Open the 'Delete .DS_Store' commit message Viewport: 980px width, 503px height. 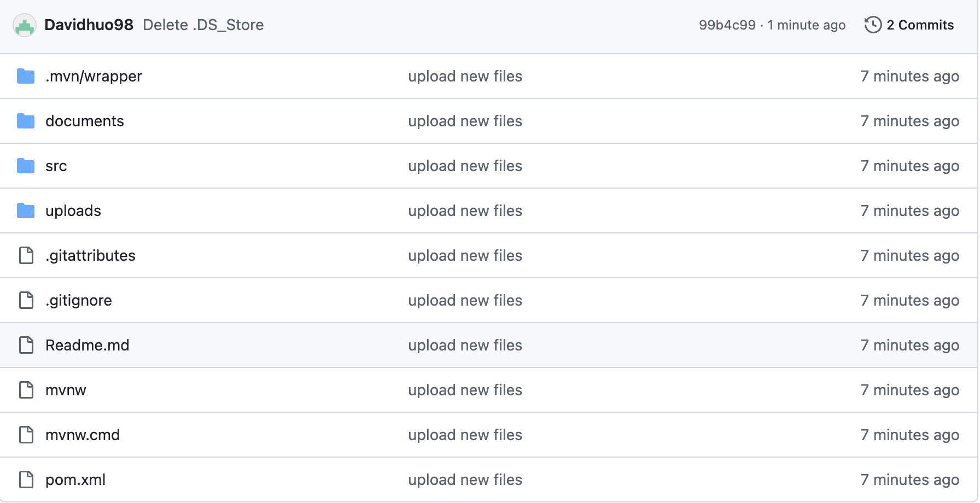click(203, 25)
